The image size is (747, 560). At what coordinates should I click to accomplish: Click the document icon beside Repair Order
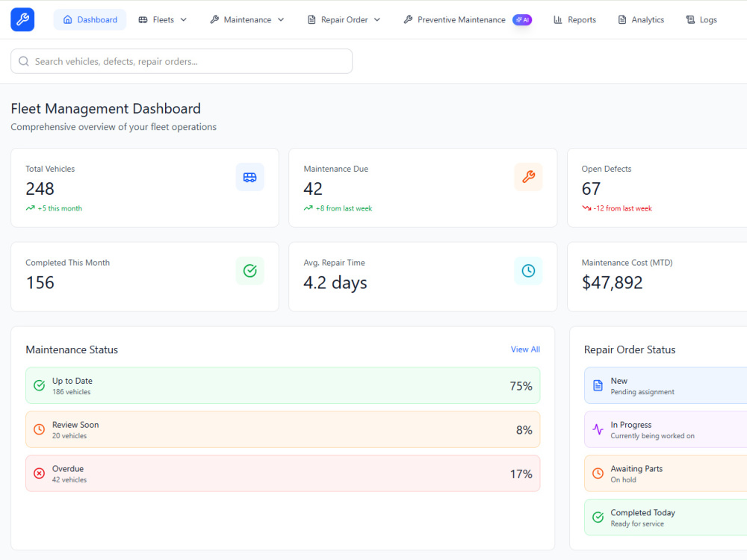(x=311, y=19)
